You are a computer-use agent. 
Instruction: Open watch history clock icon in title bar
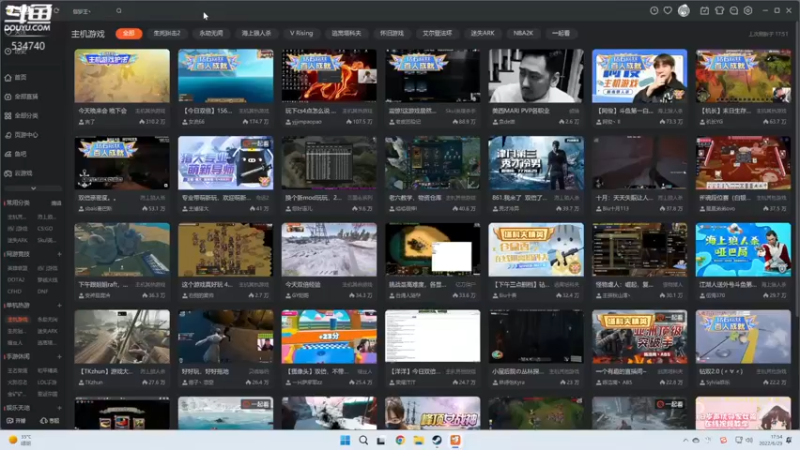654,11
